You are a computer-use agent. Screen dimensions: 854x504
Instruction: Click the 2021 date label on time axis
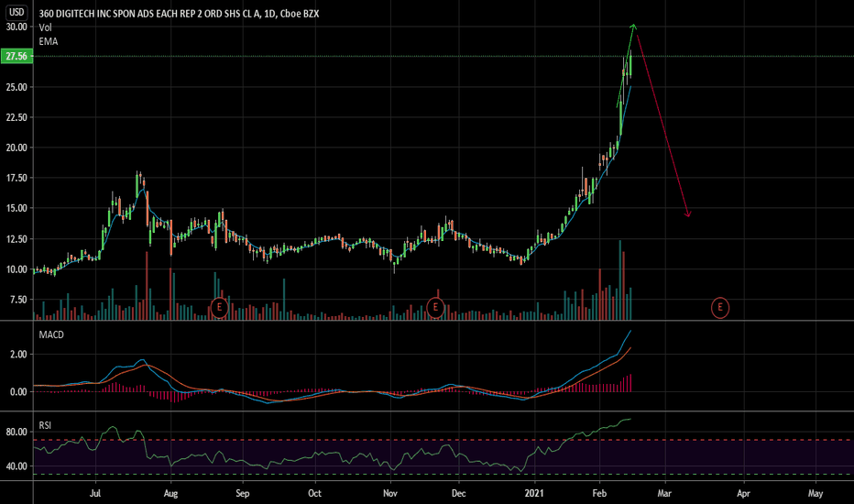tap(533, 494)
